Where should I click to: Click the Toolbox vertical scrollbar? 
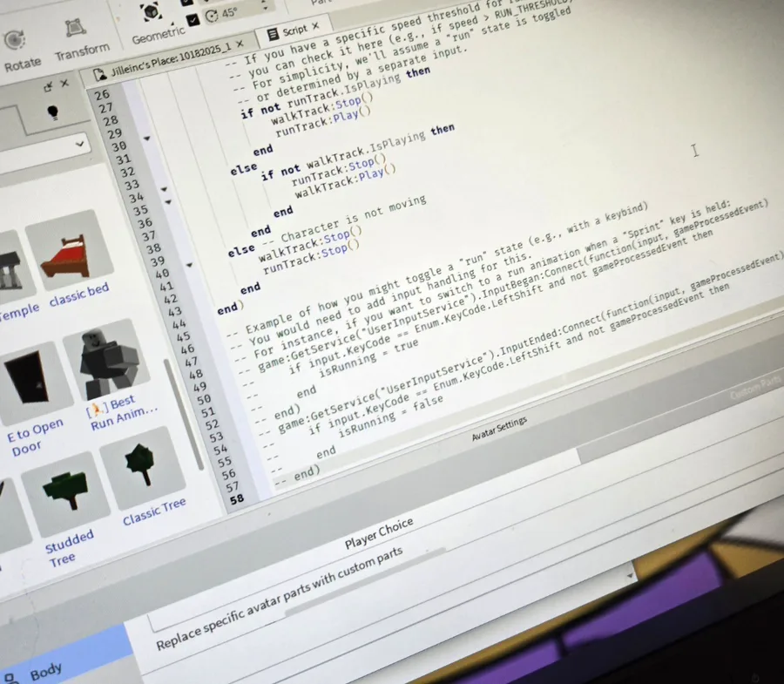182,414
